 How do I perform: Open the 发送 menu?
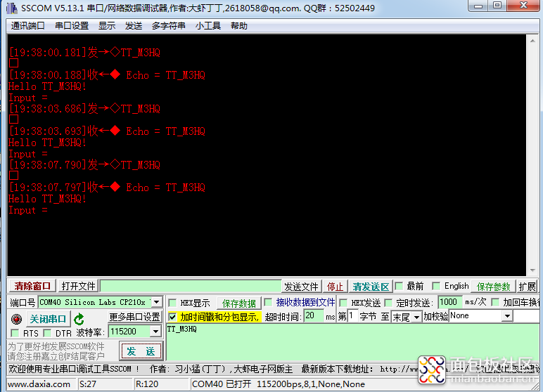pos(134,26)
